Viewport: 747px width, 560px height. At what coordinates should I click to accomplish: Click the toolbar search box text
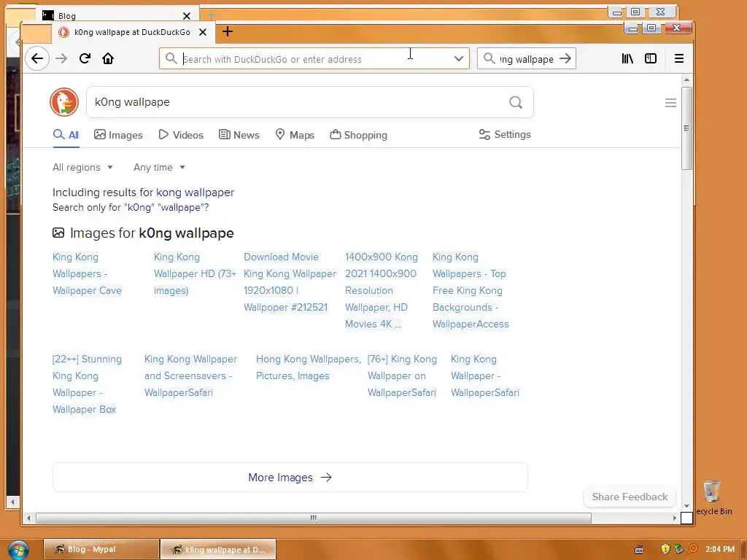click(x=527, y=59)
